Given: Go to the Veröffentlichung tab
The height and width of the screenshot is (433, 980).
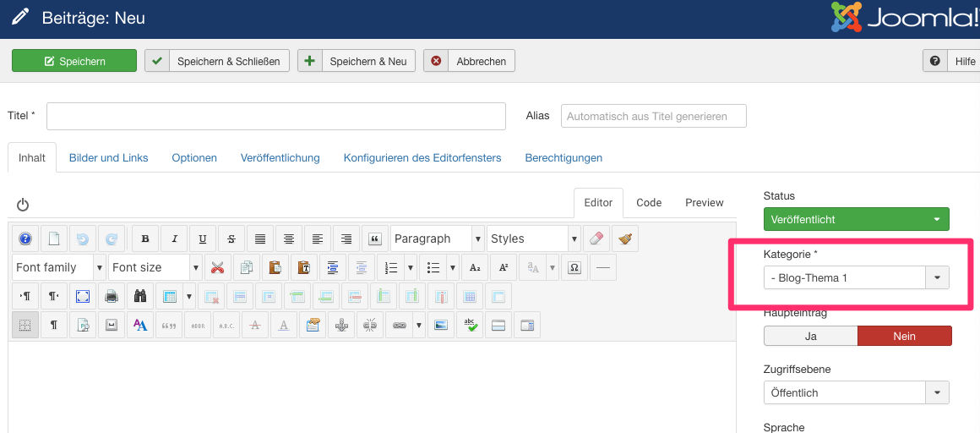Looking at the screenshot, I should (x=280, y=157).
